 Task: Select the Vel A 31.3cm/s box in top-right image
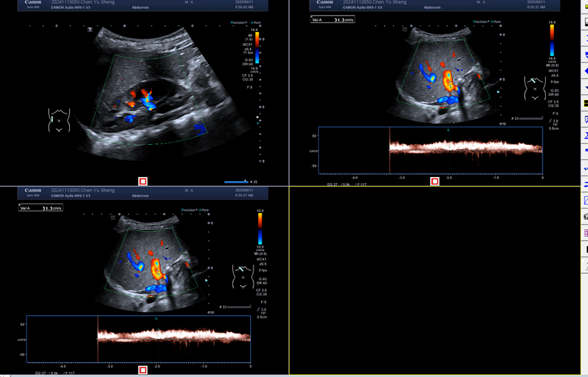pyautogui.click(x=332, y=20)
